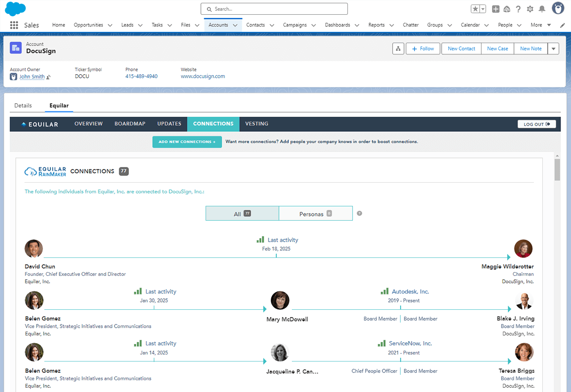Image resolution: width=571 pixels, height=392 pixels.
Task: Click the cloud icon beside the help icon
Action: (x=507, y=9)
